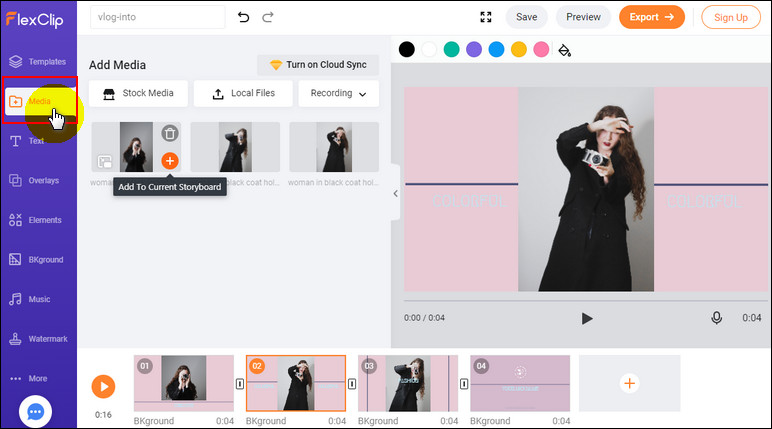Click transition icon between scenes 03 and 04
This screenshot has height=429, width=772.
464,383
